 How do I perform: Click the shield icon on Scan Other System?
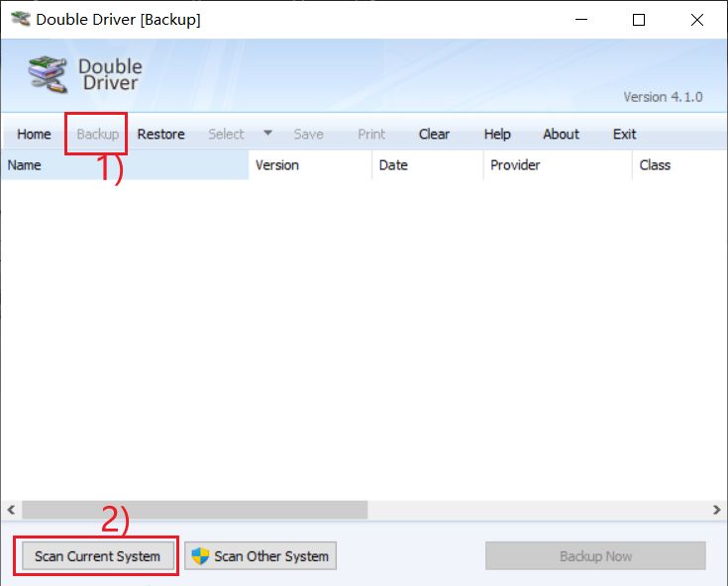pyautogui.click(x=201, y=556)
